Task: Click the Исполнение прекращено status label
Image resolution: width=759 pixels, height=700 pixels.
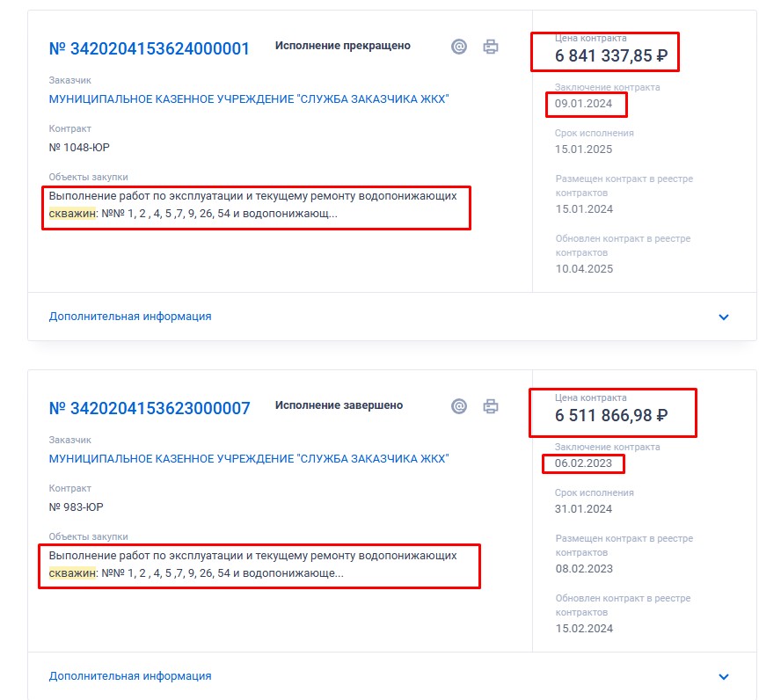Action: [343, 46]
